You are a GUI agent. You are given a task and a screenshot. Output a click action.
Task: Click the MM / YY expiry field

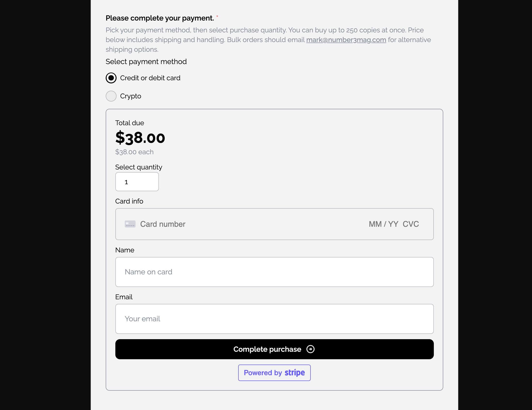tap(383, 224)
